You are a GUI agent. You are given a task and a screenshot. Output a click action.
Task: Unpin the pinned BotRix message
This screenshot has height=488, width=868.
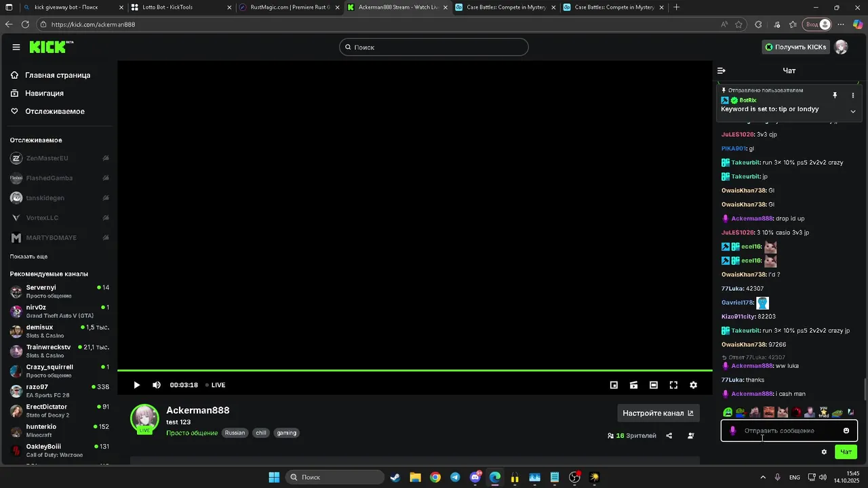(835, 96)
